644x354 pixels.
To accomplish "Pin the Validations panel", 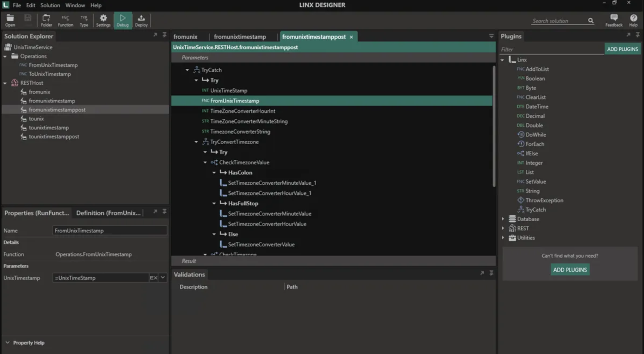I will 491,273.
